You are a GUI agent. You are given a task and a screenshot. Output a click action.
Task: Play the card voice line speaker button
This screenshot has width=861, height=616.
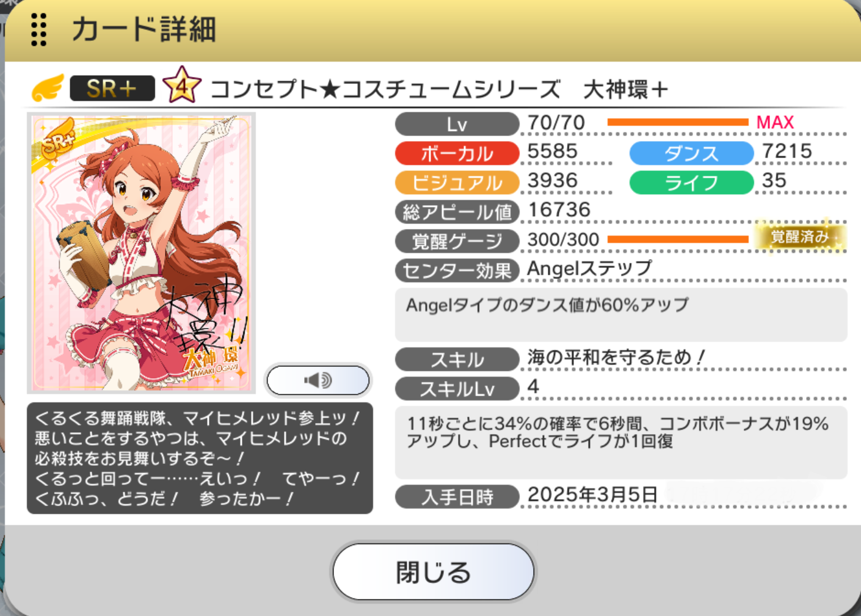[x=318, y=380]
